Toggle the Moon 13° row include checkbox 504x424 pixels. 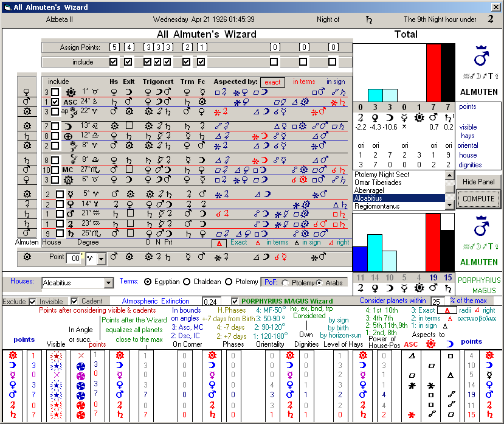point(55,126)
